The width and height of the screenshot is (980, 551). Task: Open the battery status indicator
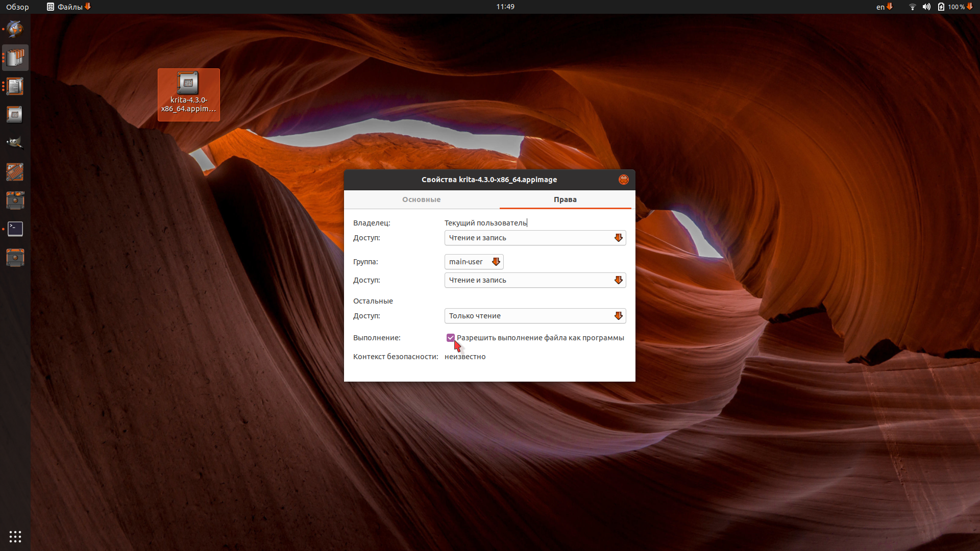click(x=955, y=7)
